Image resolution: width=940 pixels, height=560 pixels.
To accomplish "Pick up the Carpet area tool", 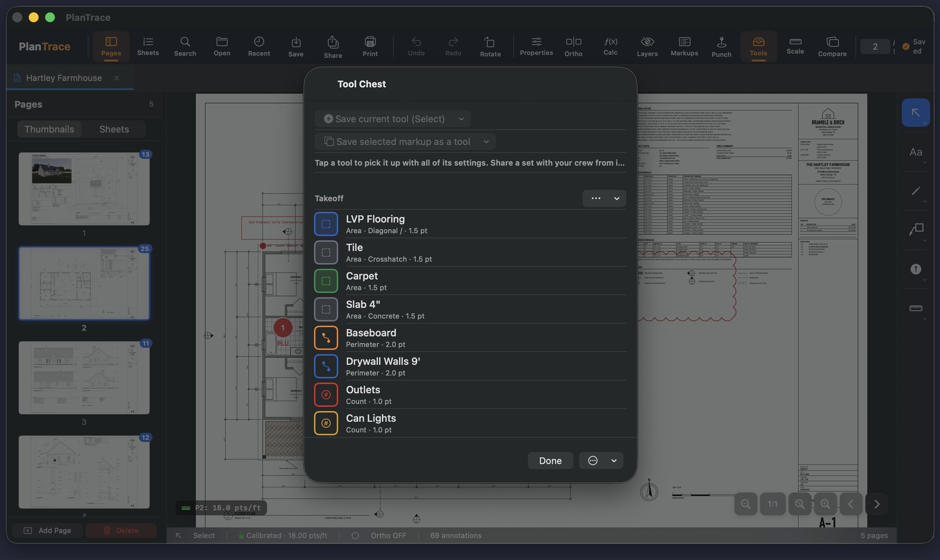I will (470, 281).
